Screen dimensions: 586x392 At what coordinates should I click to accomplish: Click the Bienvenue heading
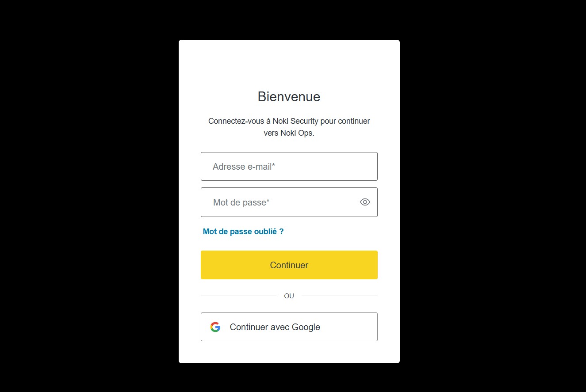pos(289,97)
